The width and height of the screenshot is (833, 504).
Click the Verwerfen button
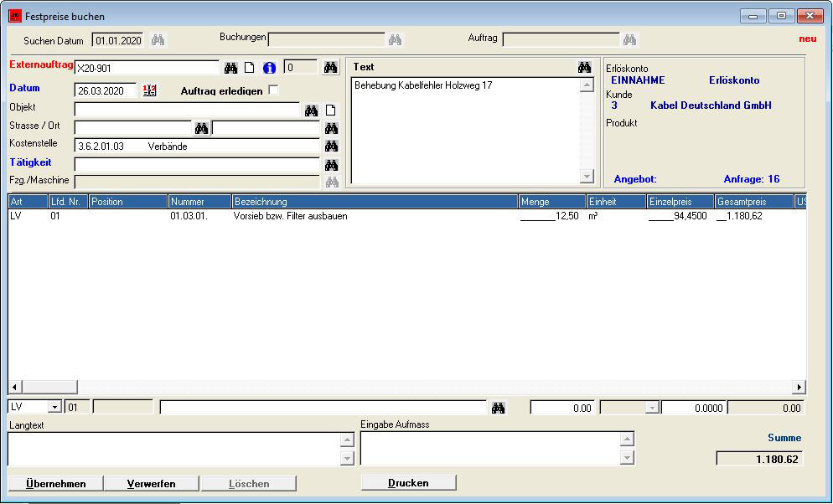(151, 484)
